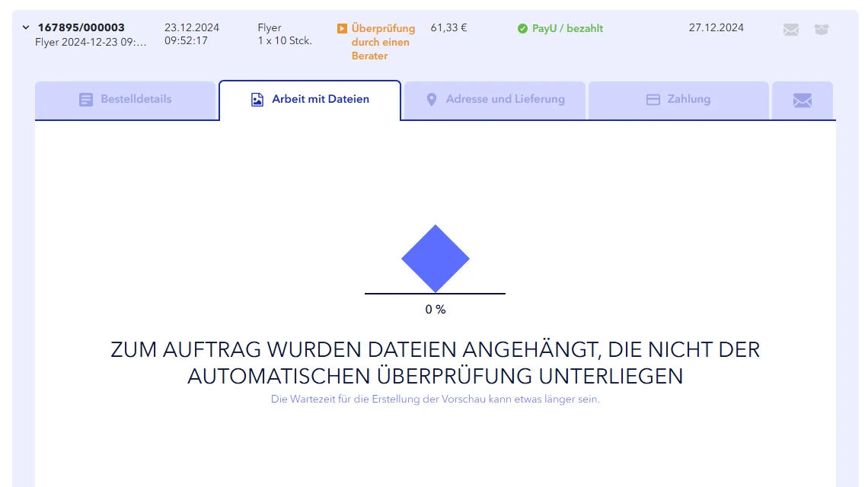Click delivery date 27.12.2024
This screenshot has width=868, height=487.
(716, 27)
